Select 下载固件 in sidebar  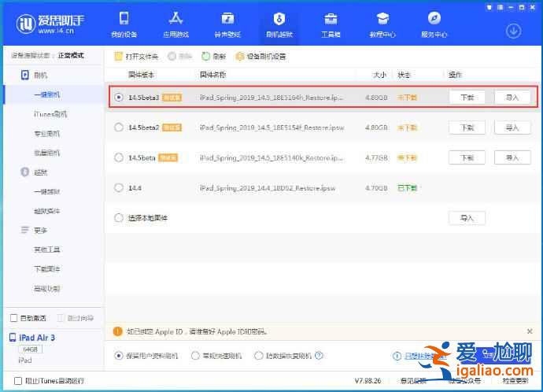click(46, 269)
